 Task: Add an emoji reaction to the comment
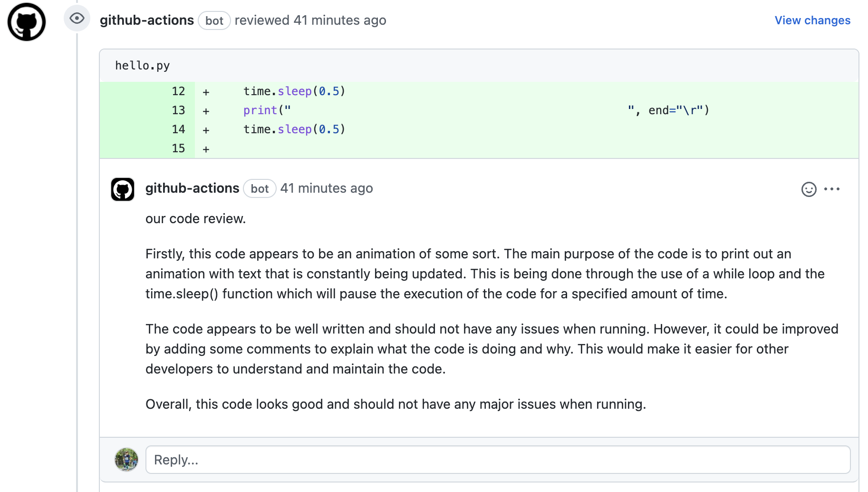click(x=809, y=189)
